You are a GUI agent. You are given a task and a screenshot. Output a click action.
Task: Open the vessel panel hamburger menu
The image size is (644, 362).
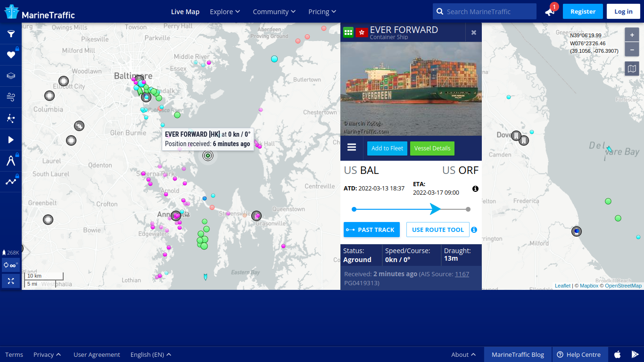(x=352, y=148)
